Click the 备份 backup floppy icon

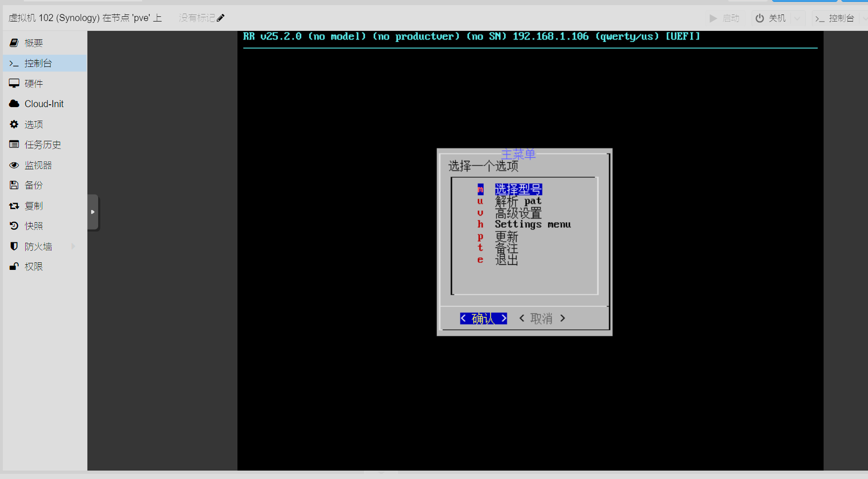(14, 185)
